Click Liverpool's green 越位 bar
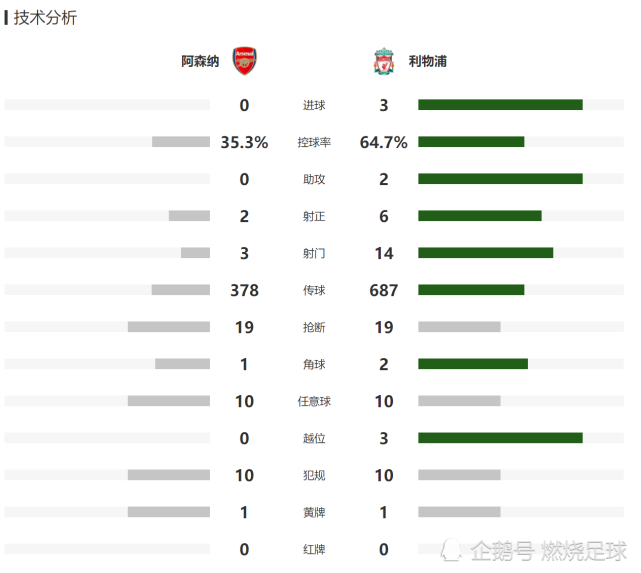 (500, 438)
